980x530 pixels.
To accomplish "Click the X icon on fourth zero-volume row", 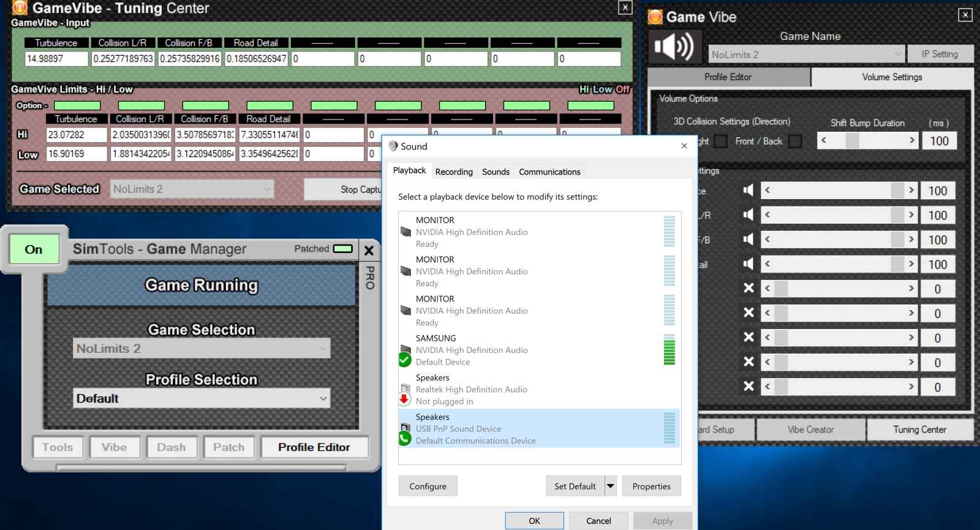I will coord(748,362).
